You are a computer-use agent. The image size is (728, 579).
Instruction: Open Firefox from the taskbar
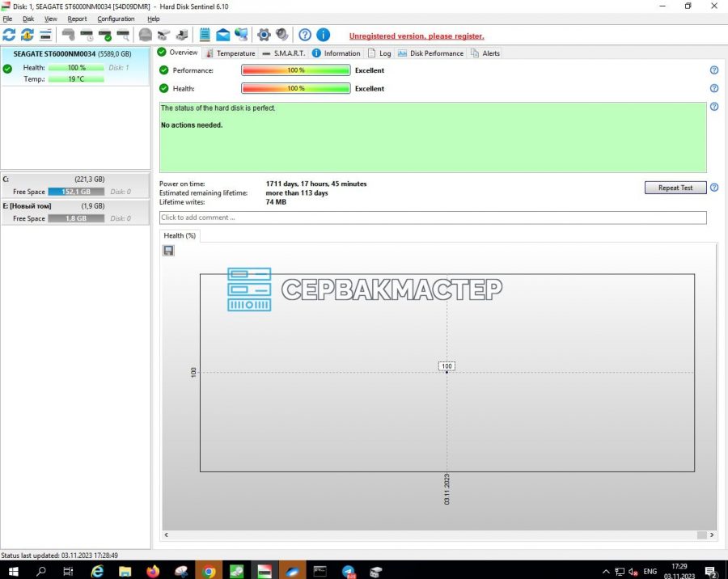(153, 571)
